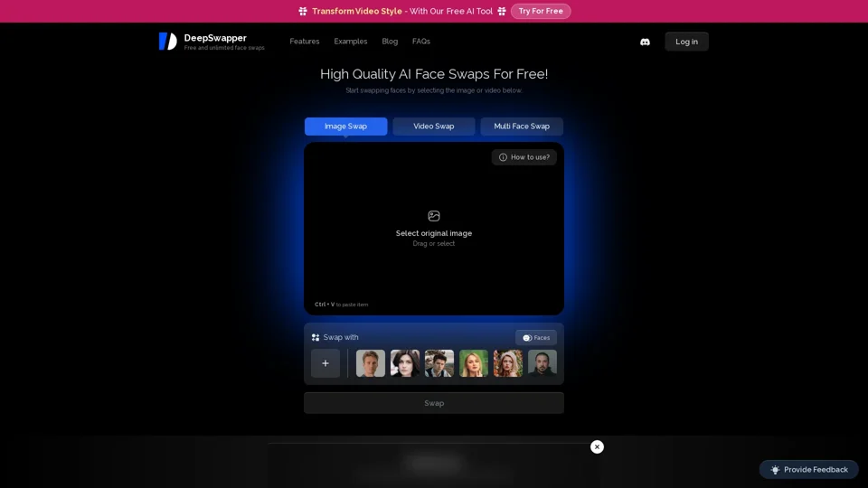Switch to the Multi Face Swap tab
Image resolution: width=868 pixels, height=488 pixels.
[522, 127]
